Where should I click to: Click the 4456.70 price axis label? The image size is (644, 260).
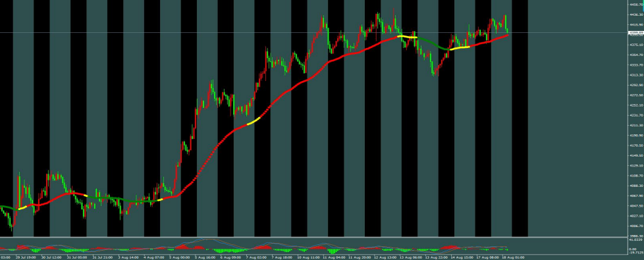tap(636, 5)
